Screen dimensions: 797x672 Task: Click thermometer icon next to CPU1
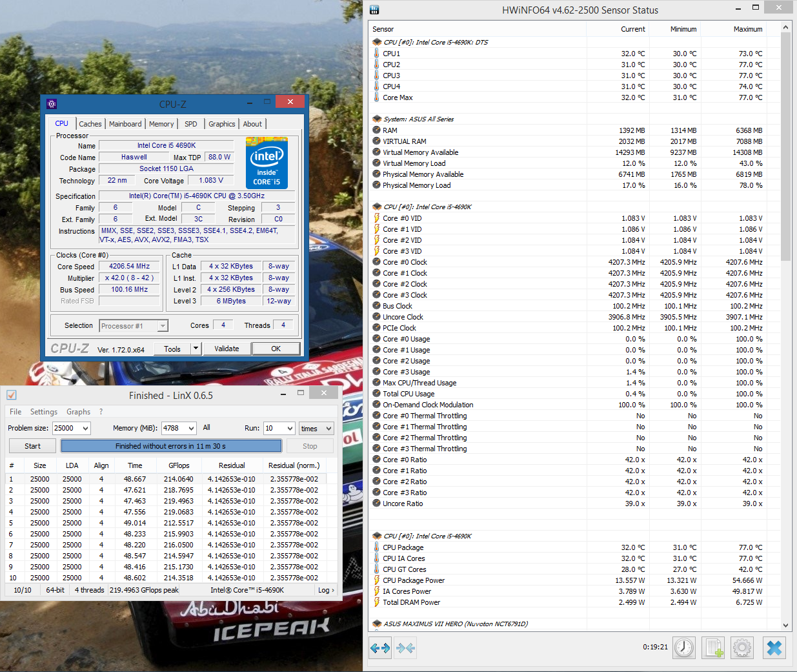point(377,54)
